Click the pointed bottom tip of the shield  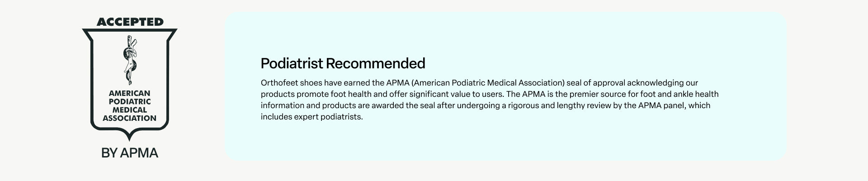click(x=130, y=137)
